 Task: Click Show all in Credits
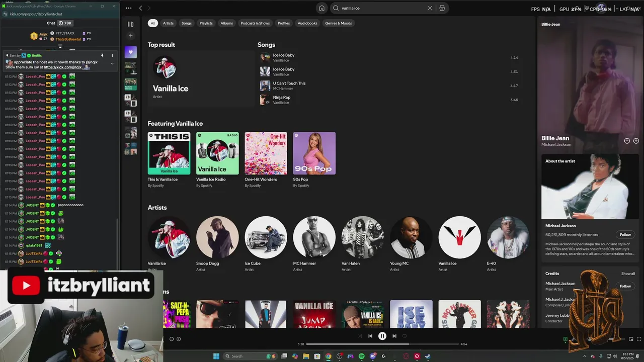tap(628, 274)
